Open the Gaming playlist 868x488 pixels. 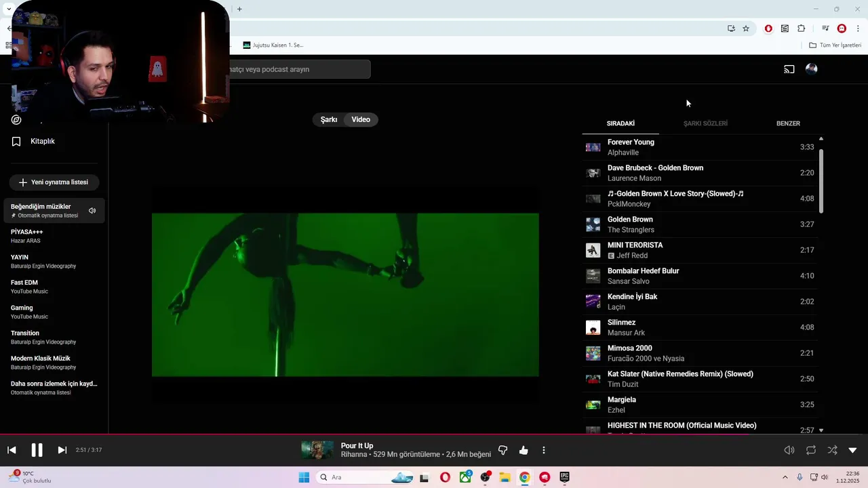click(x=54, y=312)
